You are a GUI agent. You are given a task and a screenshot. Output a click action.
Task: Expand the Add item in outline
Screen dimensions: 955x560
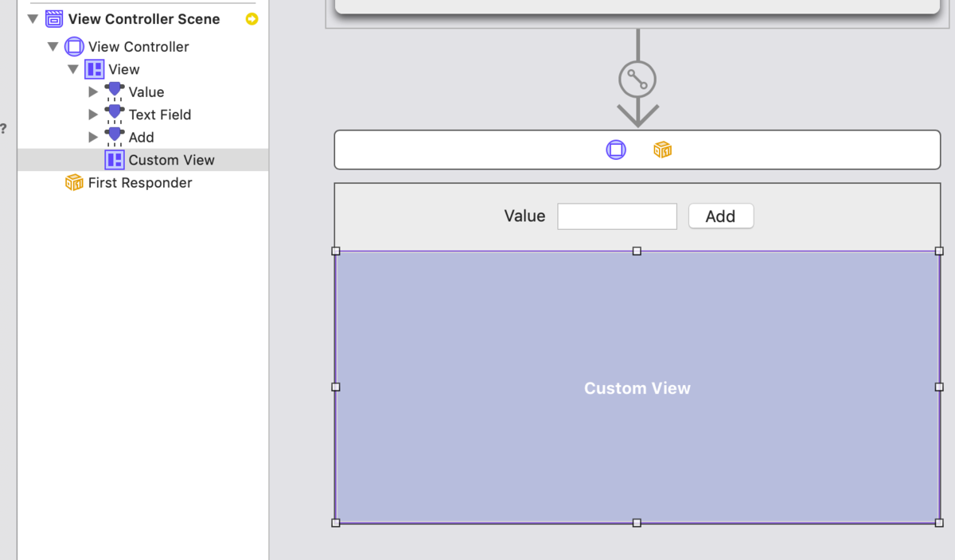point(93,137)
